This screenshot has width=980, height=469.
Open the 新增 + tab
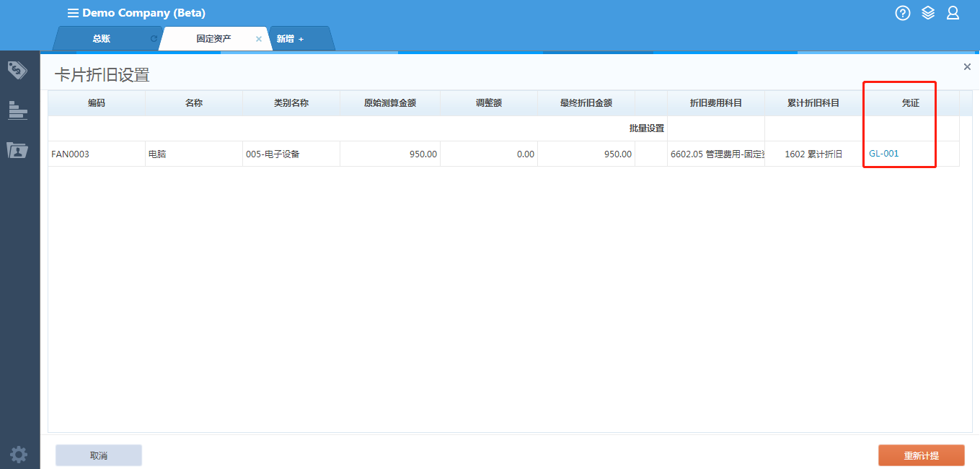(x=291, y=39)
